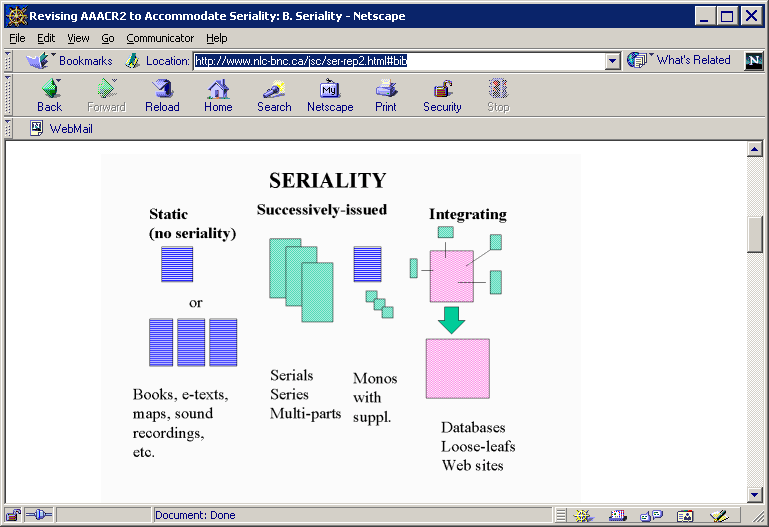Print the current page
This screenshot has width=769, height=527.
(x=386, y=96)
